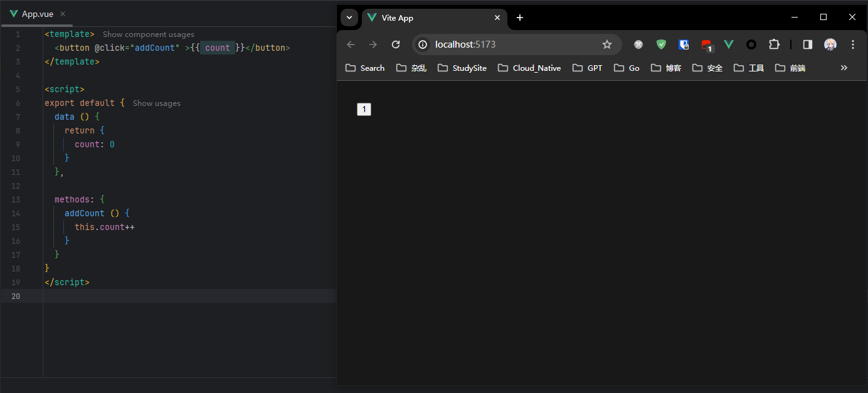The height and width of the screenshot is (393, 868).
Task: Click 'methods:' keyword in editor
Action: point(75,199)
